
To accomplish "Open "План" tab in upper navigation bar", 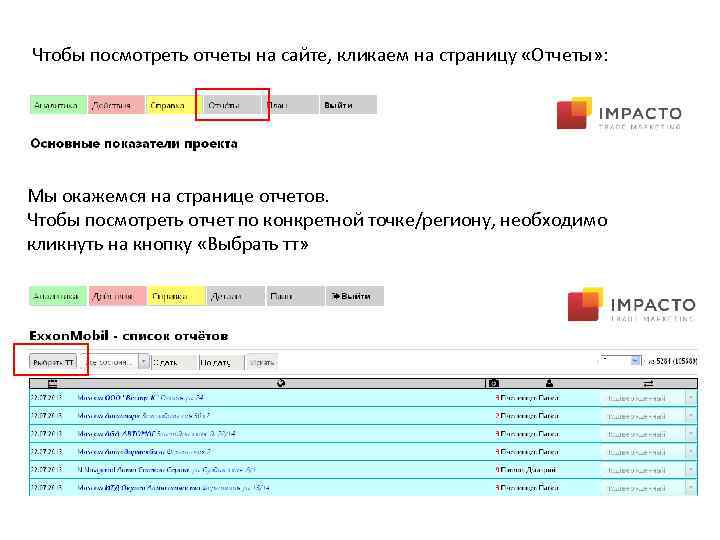I will [x=292, y=105].
